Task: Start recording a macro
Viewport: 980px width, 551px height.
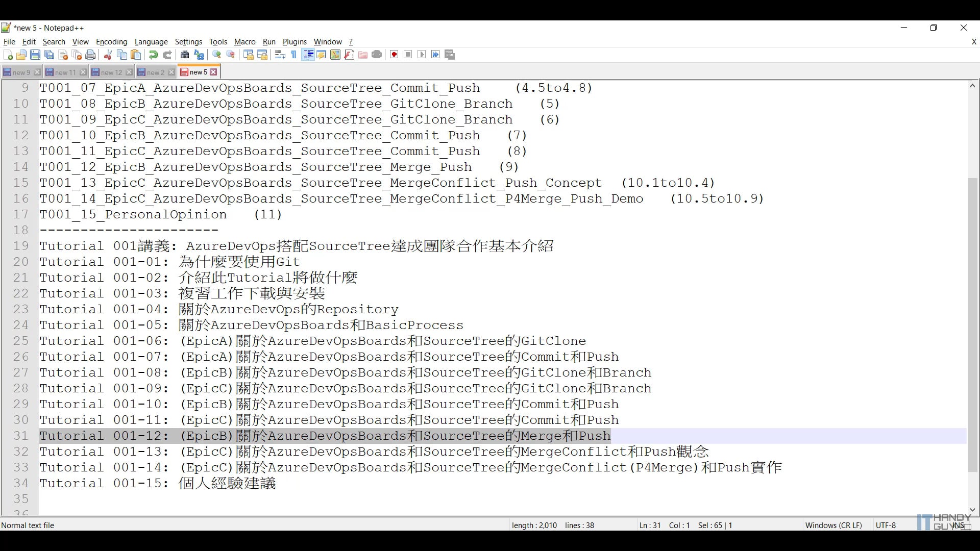Action: [394, 55]
